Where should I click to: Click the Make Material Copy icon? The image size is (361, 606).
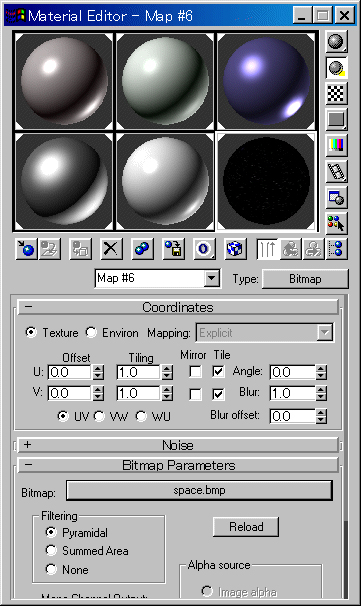tap(142, 249)
